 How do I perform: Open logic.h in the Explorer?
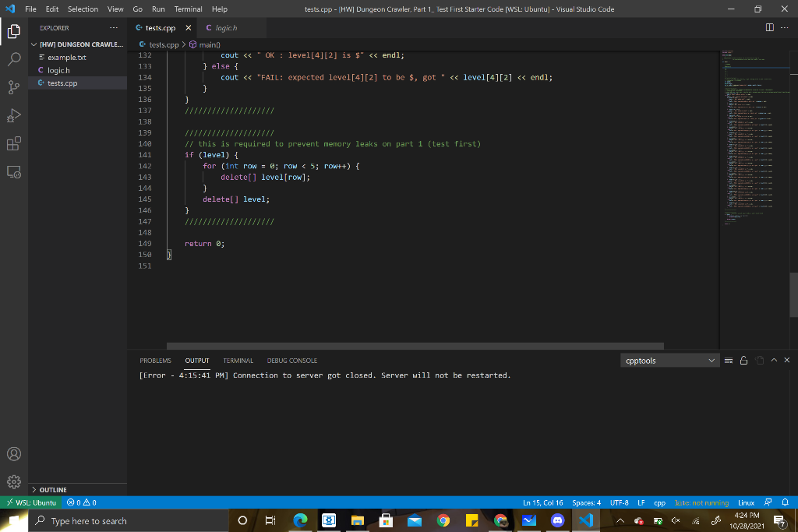coord(58,70)
